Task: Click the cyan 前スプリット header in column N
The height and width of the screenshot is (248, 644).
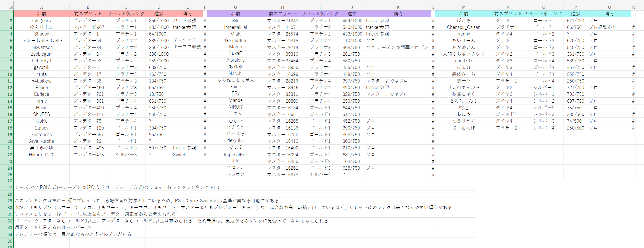Action: [x=508, y=14]
